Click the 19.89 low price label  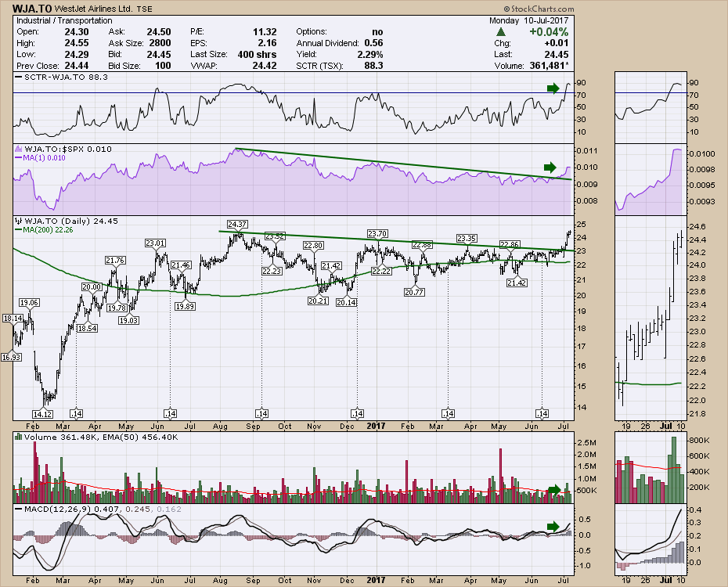tap(185, 306)
